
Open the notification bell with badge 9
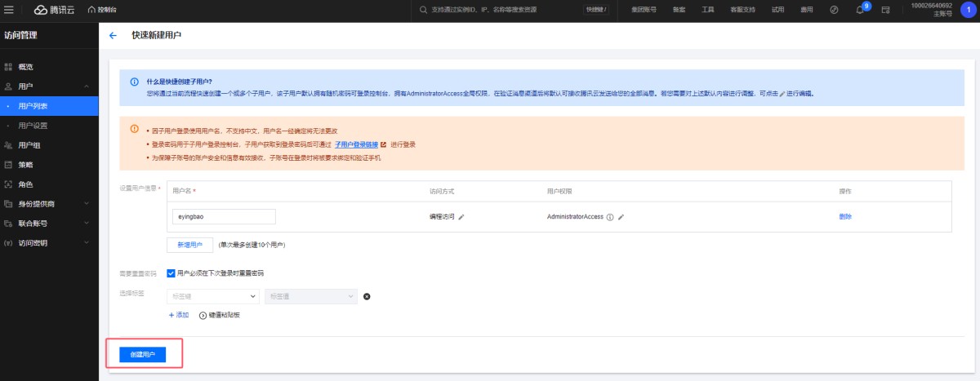859,10
